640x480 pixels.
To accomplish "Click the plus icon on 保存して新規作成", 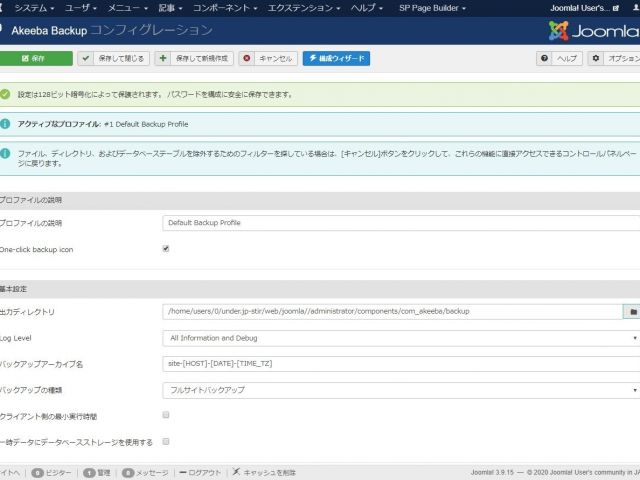I will tap(162, 58).
